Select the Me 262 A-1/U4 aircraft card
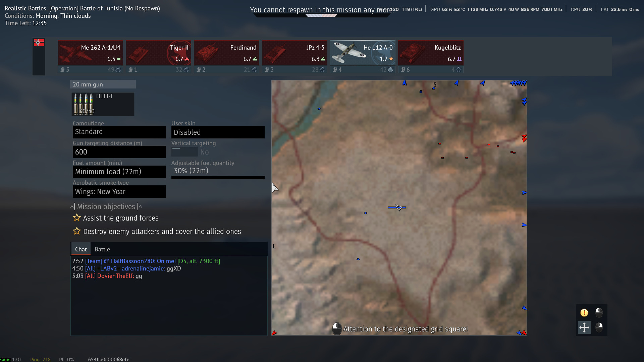The image size is (644, 362). [x=90, y=53]
